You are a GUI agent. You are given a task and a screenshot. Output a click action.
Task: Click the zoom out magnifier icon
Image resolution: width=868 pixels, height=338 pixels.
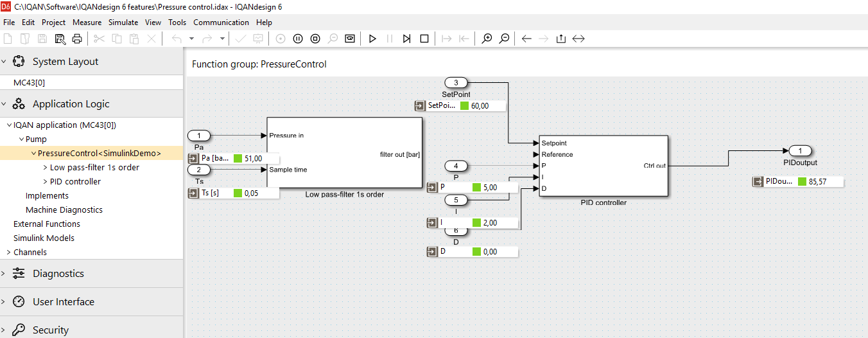(504, 39)
